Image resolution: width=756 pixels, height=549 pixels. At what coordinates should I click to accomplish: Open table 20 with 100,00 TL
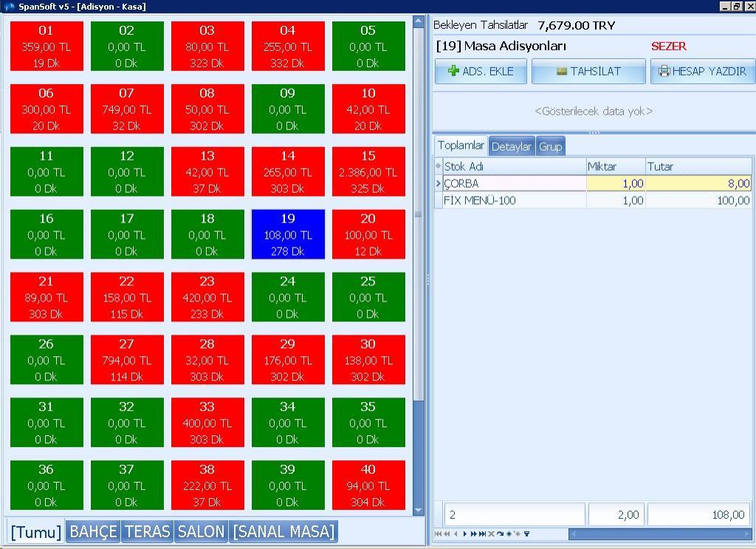coord(368,234)
